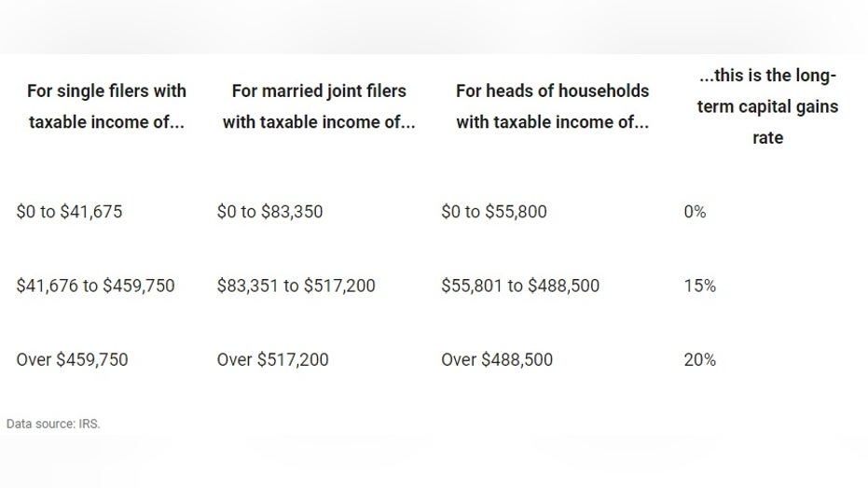
Task: Click the married joint filers column header
Action: 319,106
